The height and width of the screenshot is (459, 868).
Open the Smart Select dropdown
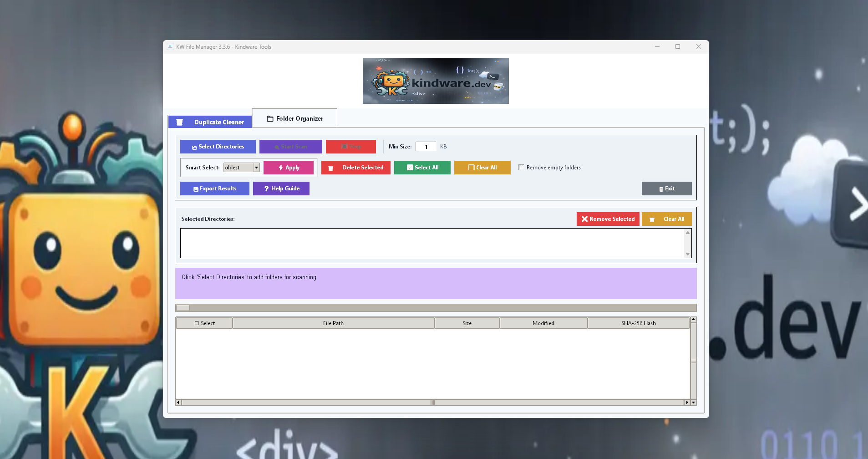[256, 168]
